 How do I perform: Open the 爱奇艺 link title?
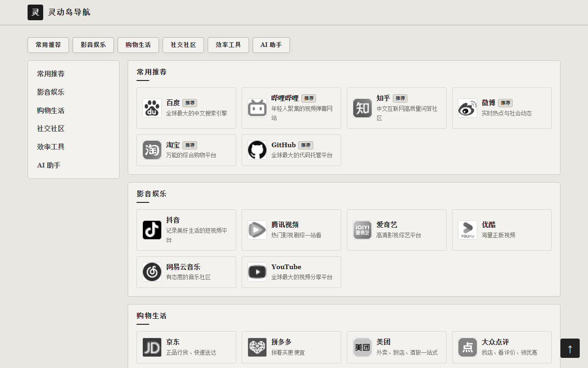(x=387, y=224)
